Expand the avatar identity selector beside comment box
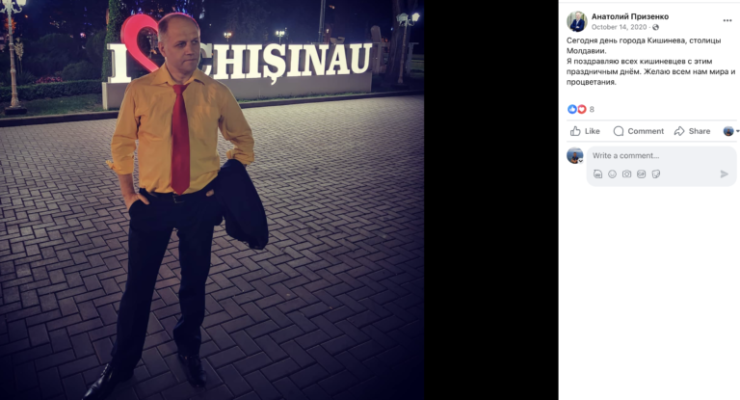The image size is (740, 400). [575, 156]
